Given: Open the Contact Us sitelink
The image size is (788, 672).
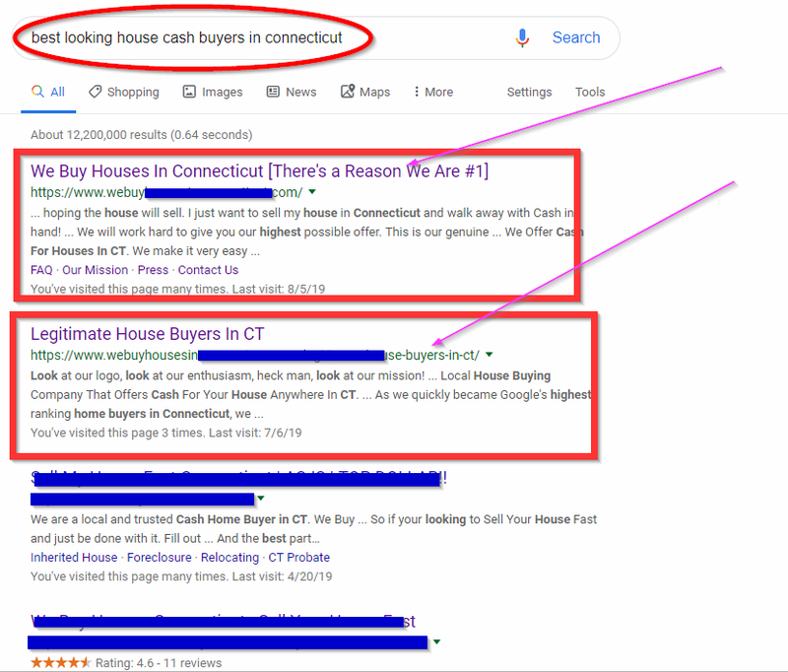Looking at the screenshot, I should pos(208,270).
